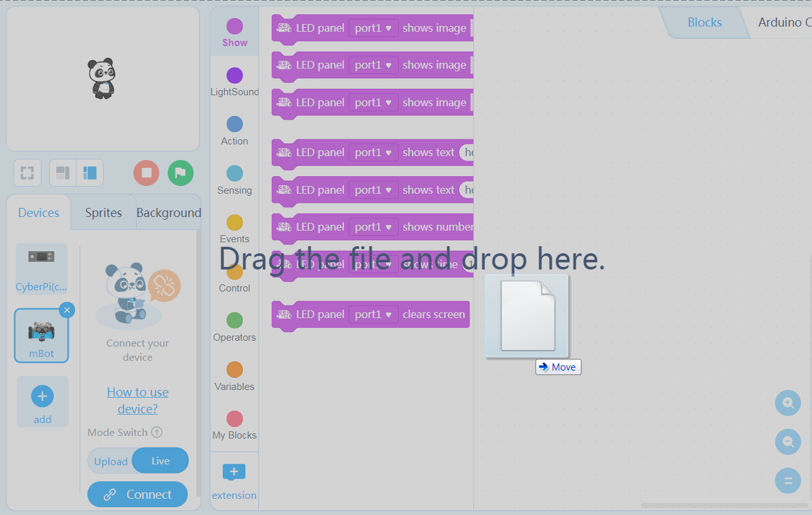Open the Control block category
The width and height of the screenshot is (812, 515).
click(x=234, y=277)
